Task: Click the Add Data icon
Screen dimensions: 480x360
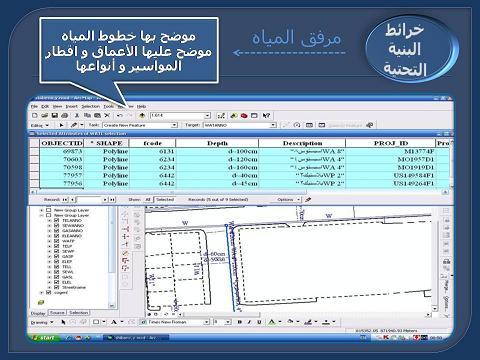Action: click(142, 116)
